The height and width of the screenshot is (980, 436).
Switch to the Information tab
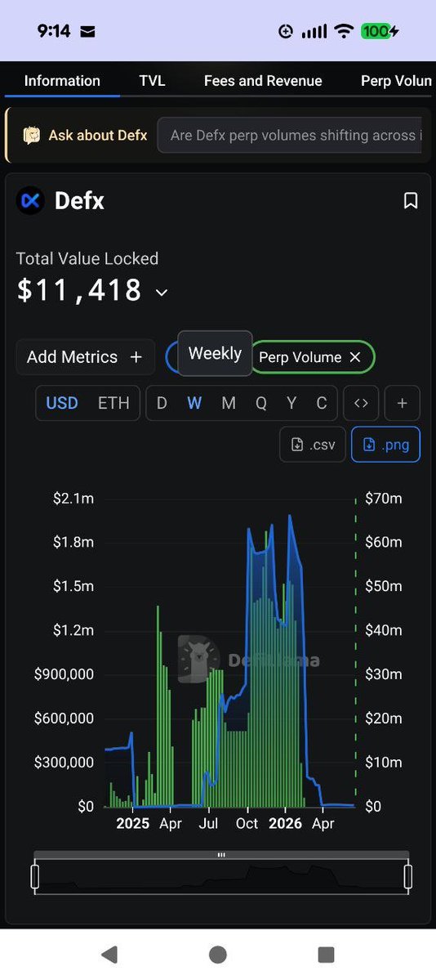click(x=62, y=81)
